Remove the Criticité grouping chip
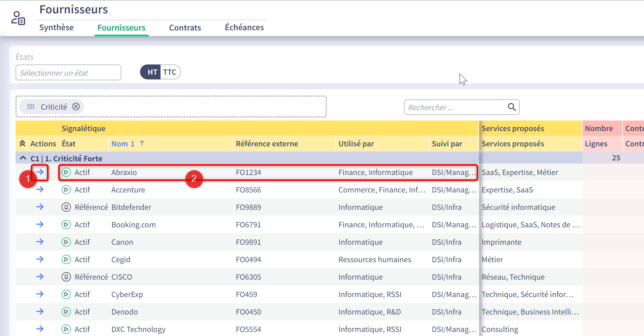 coord(76,107)
